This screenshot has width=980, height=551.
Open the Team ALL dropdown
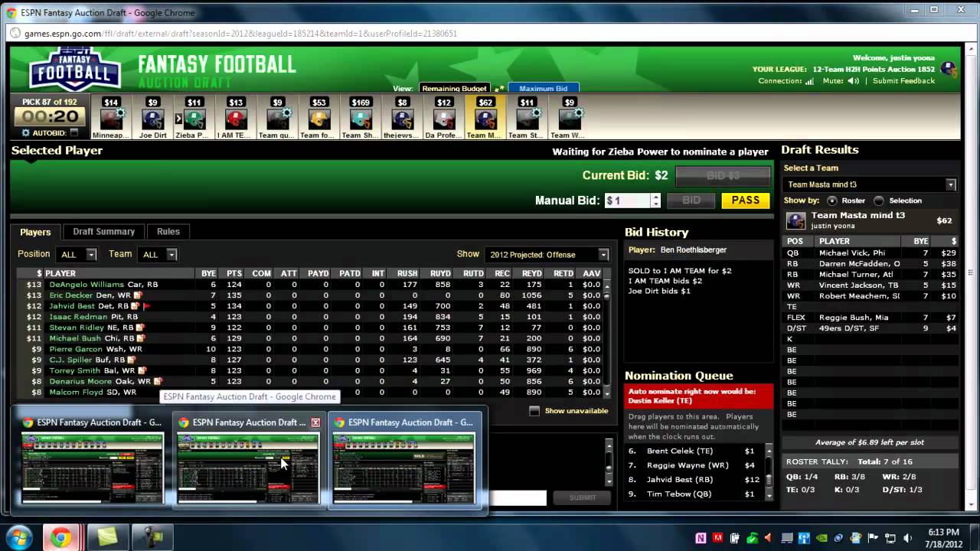pos(158,254)
